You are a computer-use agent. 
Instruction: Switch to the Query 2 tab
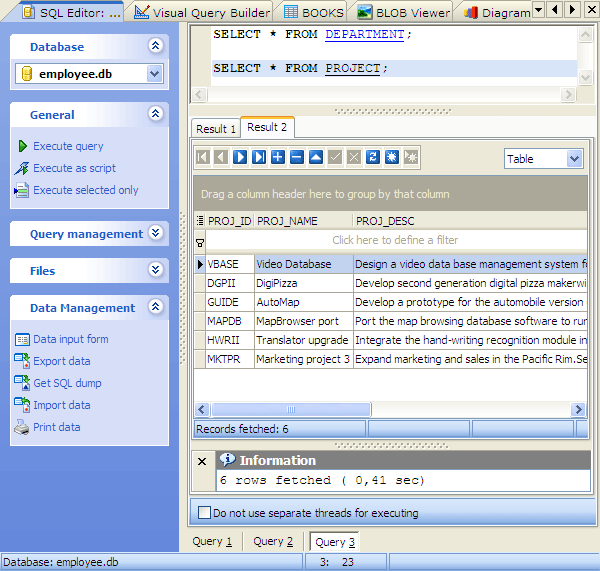273,542
